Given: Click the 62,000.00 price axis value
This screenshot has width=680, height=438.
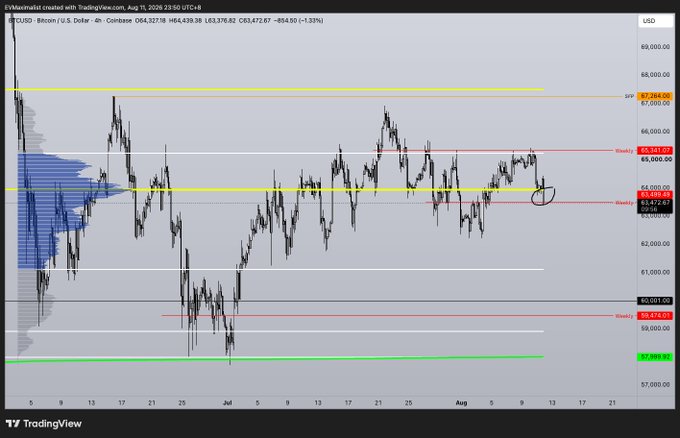Looking at the screenshot, I should coord(655,244).
